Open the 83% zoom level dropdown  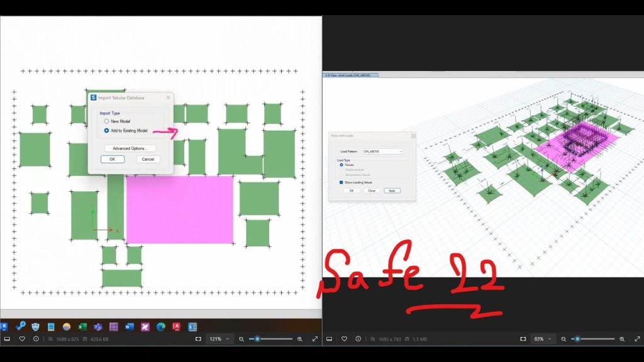point(542,339)
